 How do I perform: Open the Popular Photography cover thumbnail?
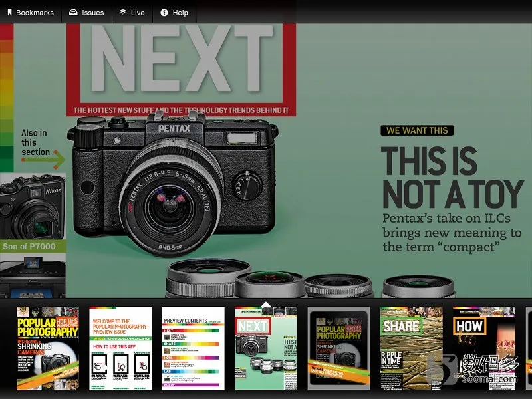click(48, 348)
